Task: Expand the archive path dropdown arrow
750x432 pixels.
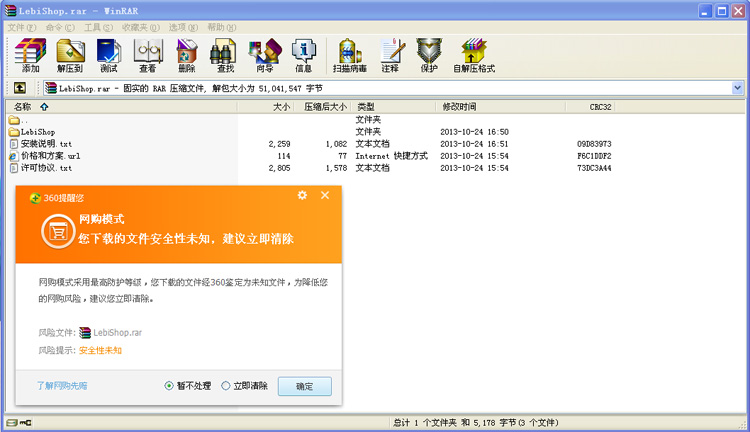Action: tap(738, 88)
